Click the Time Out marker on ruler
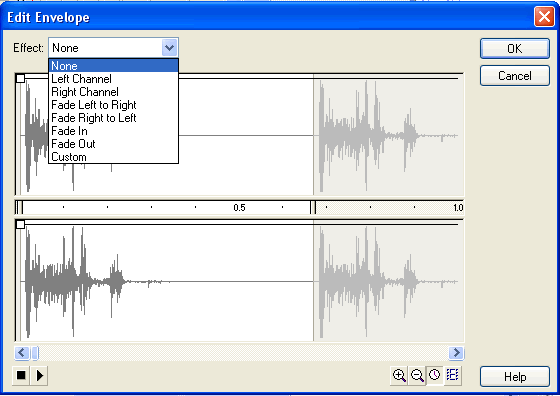The image size is (560, 396). coord(313,207)
